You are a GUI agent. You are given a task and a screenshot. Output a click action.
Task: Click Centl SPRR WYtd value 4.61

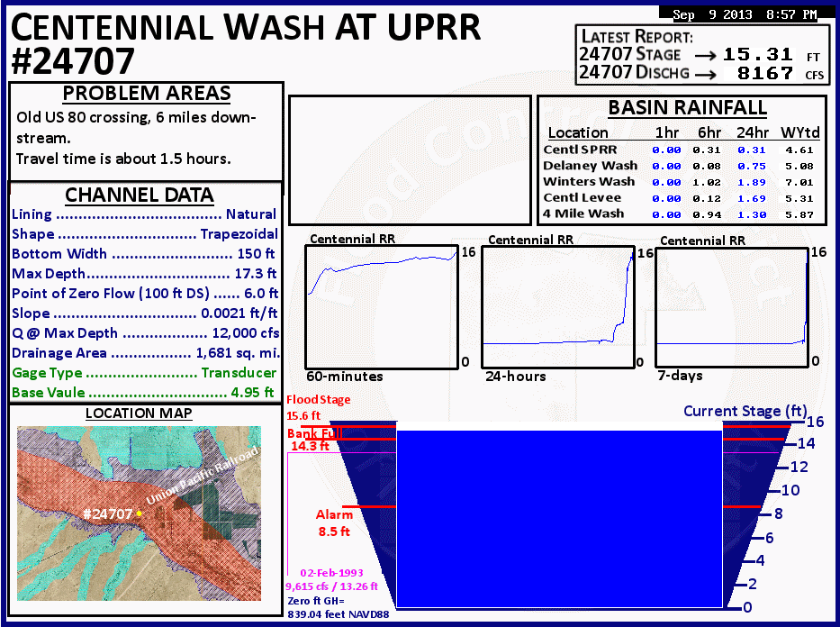click(x=799, y=150)
